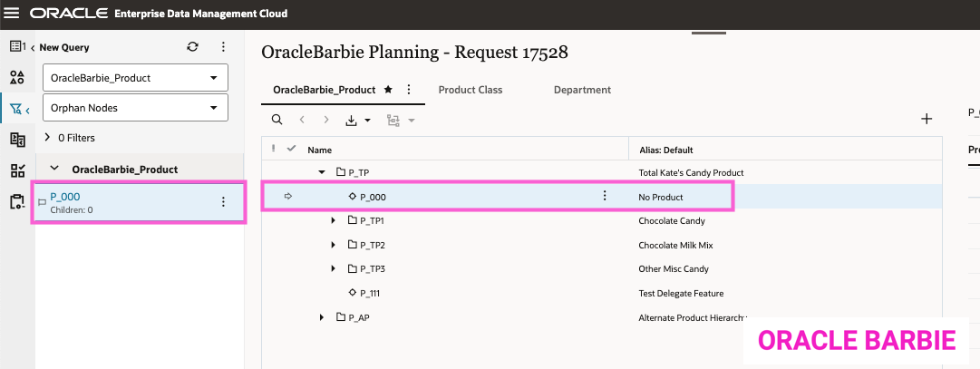Click the search magnifier in viewpoint toolbar
This screenshot has width=980, height=369.
277,120
